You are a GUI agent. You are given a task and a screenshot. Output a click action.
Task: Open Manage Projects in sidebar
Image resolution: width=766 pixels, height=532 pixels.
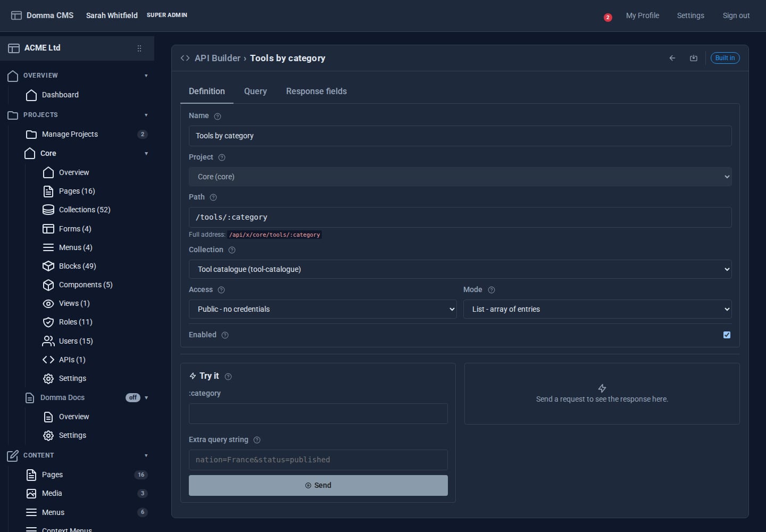[70, 134]
